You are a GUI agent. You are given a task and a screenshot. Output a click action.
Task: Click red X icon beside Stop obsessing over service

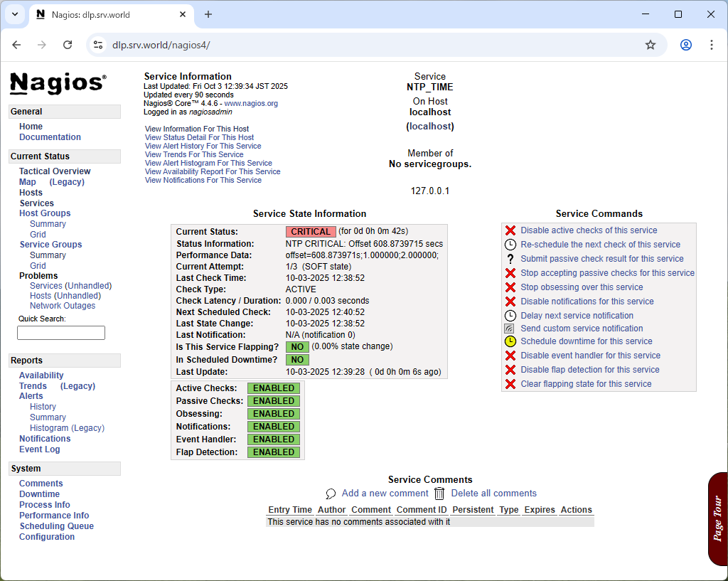pos(510,287)
